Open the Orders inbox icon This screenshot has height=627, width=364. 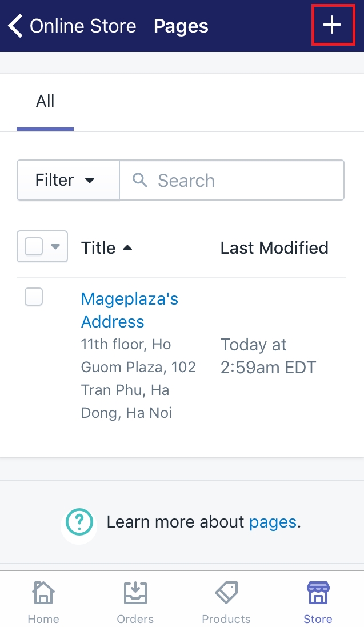click(135, 593)
